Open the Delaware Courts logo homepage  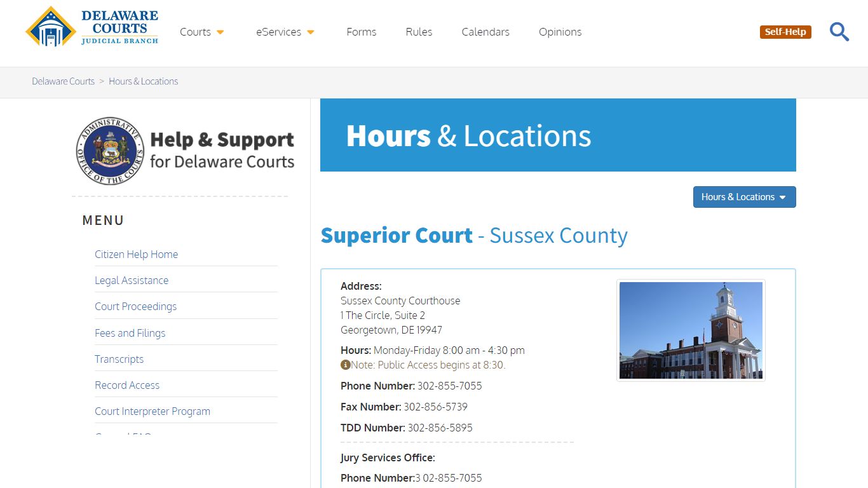click(x=92, y=27)
